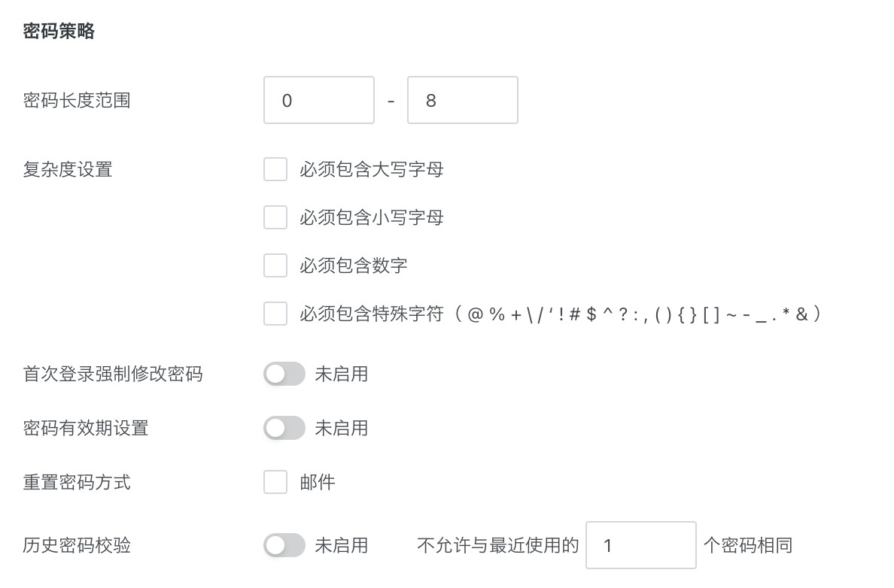Click the 邮件 label text
Viewport: 894px width, 588px height.
(x=317, y=482)
